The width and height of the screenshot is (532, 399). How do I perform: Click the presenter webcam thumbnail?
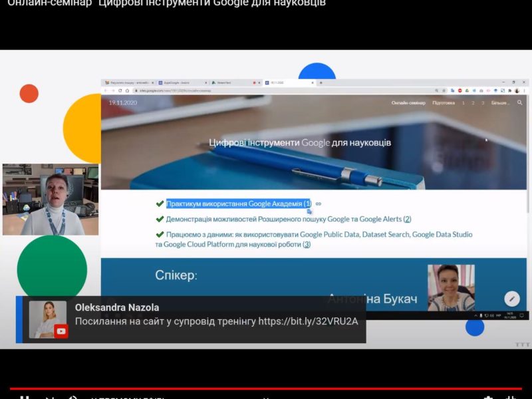point(50,199)
